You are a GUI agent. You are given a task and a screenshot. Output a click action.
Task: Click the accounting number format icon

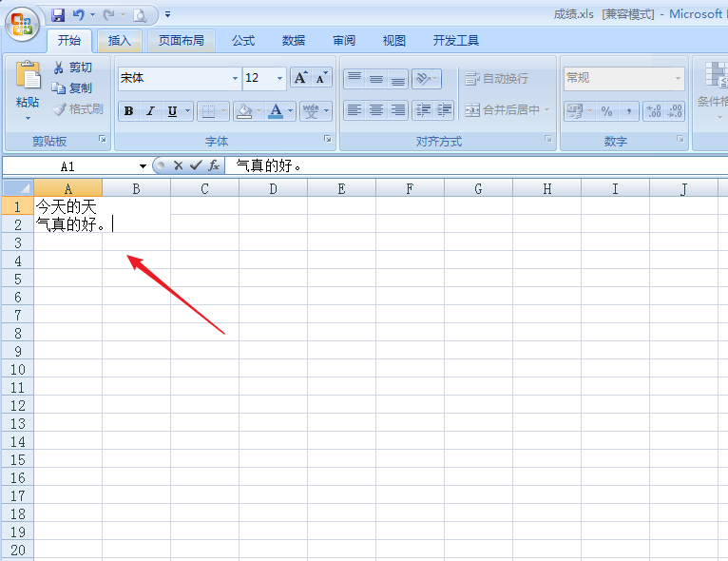point(574,111)
